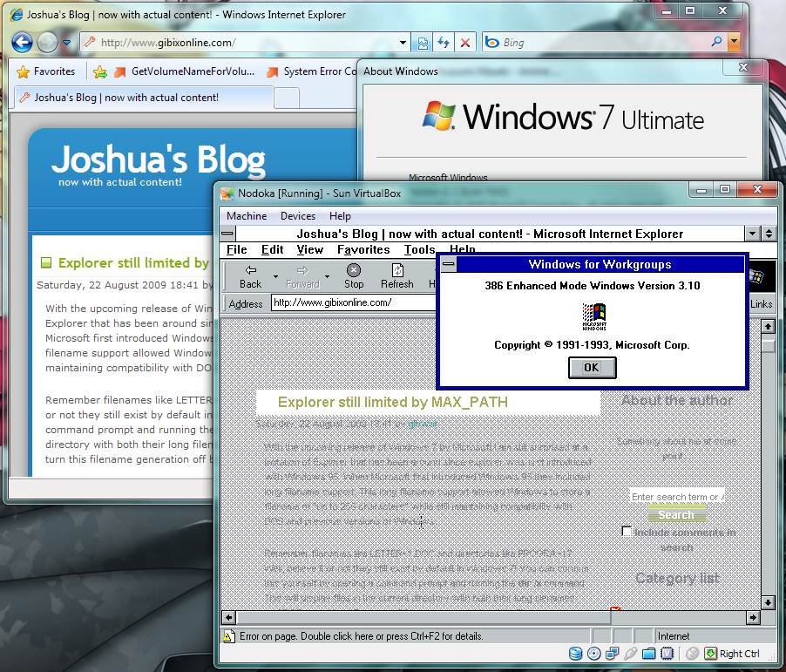Expand address bar history dropdown in outer IE
Viewport: 786px width, 672px height.
click(x=403, y=43)
